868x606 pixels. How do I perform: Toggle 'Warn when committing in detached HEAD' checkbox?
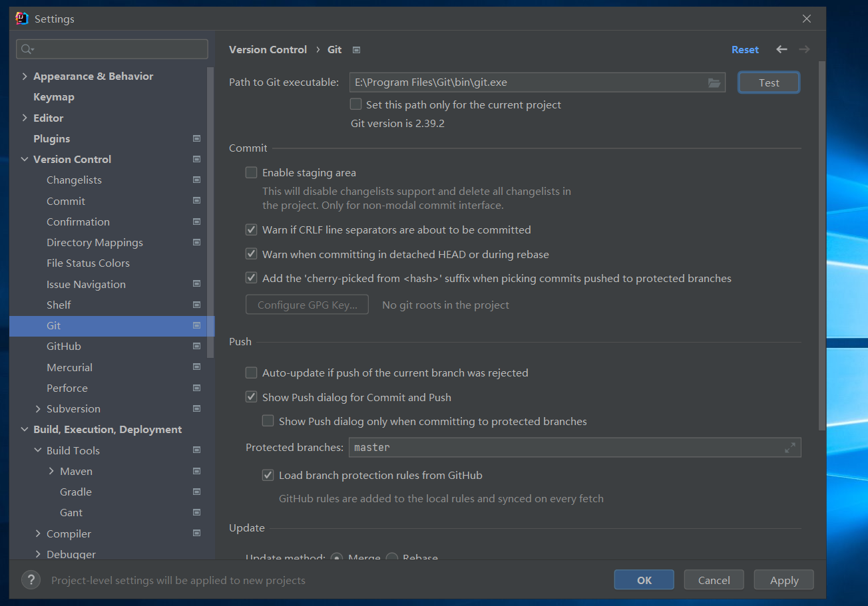tap(251, 254)
